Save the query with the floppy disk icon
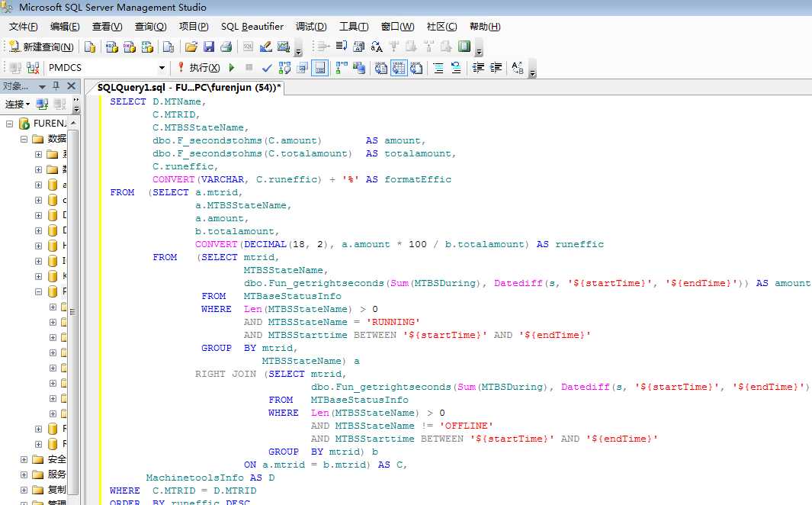The image size is (812, 505). point(209,47)
